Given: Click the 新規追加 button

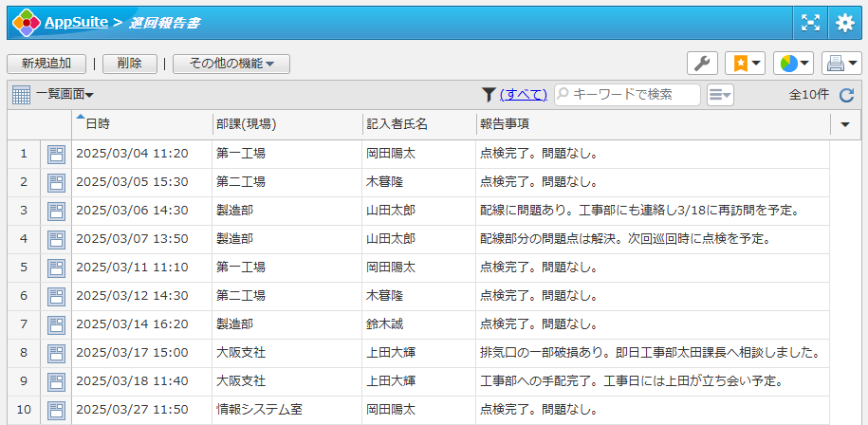Looking at the screenshot, I should coord(46,64).
